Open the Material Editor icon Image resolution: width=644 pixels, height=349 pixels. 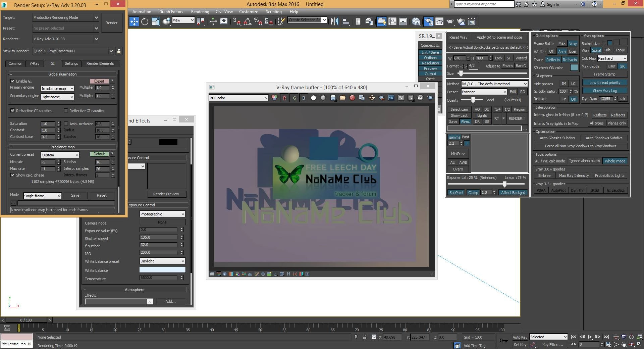click(x=416, y=22)
